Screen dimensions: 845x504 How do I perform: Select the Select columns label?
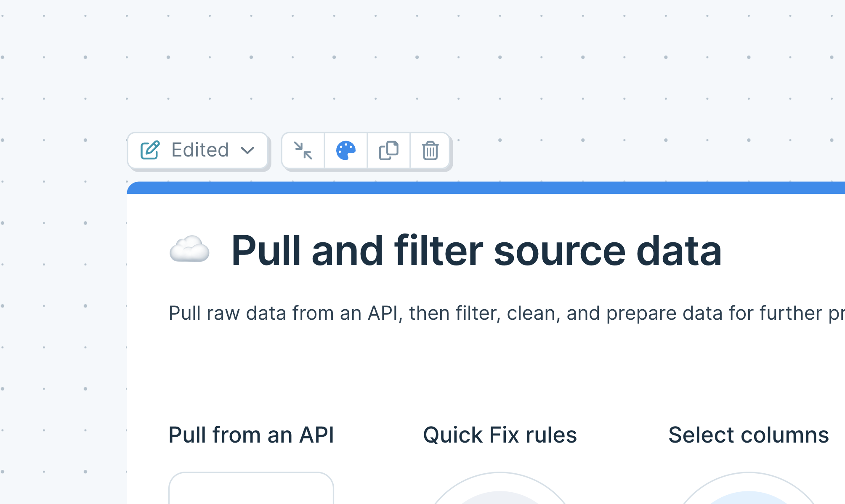click(x=749, y=435)
